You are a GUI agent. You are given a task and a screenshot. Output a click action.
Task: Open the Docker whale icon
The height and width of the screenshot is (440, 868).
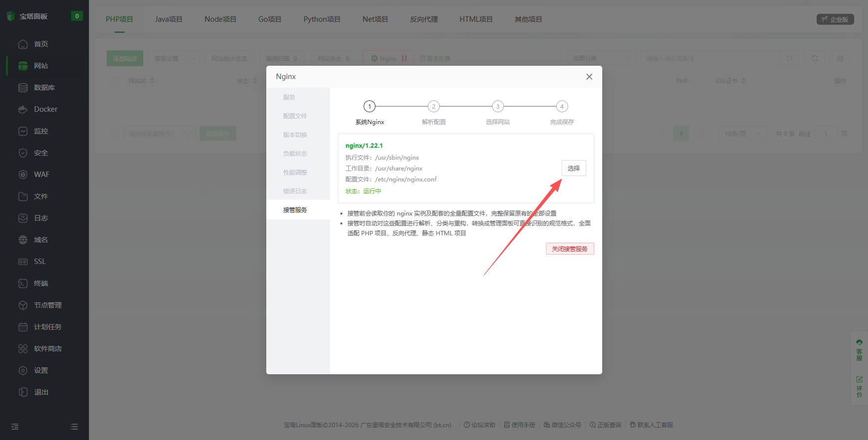tap(23, 109)
